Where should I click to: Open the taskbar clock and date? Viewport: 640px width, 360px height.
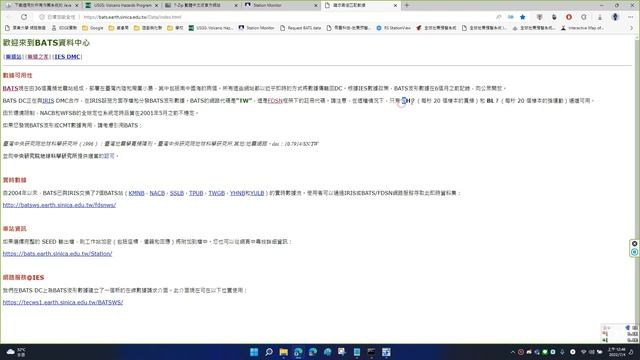617,352
